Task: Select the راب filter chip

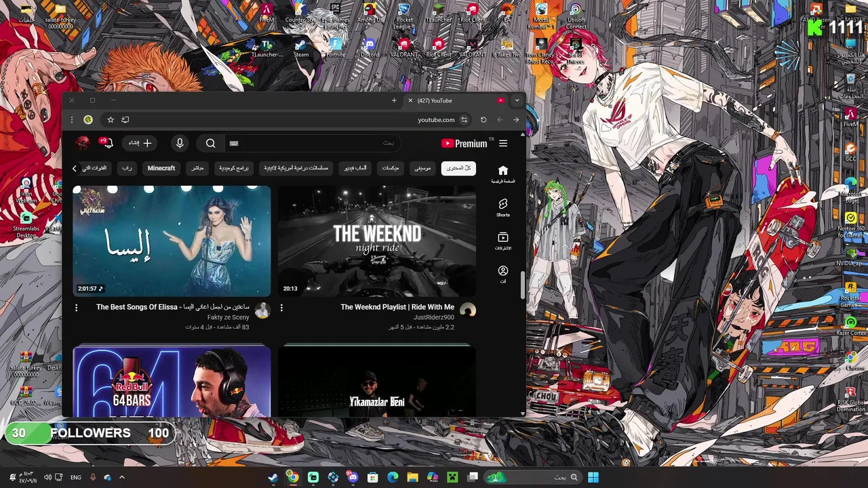Action: pyautogui.click(x=127, y=168)
